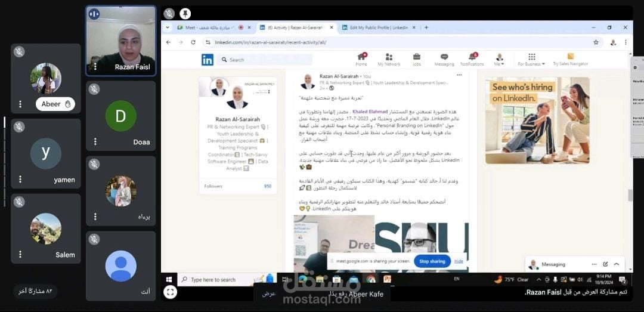Viewport: 644px width, 312px height.
Task: Open more options for Abeer's tile
Action: coord(20,104)
